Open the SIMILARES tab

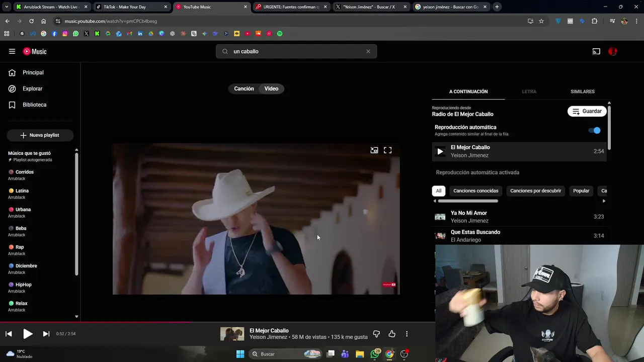click(x=582, y=92)
